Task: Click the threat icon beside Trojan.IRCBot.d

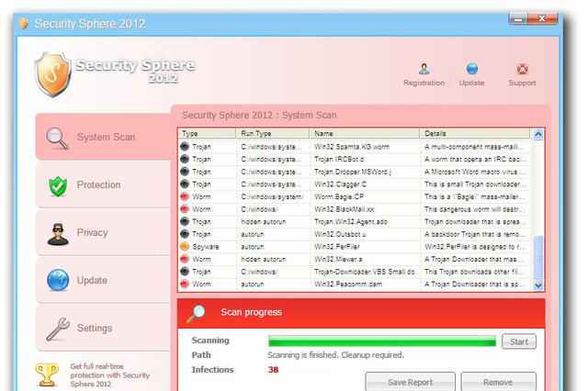Action: pyautogui.click(x=185, y=159)
